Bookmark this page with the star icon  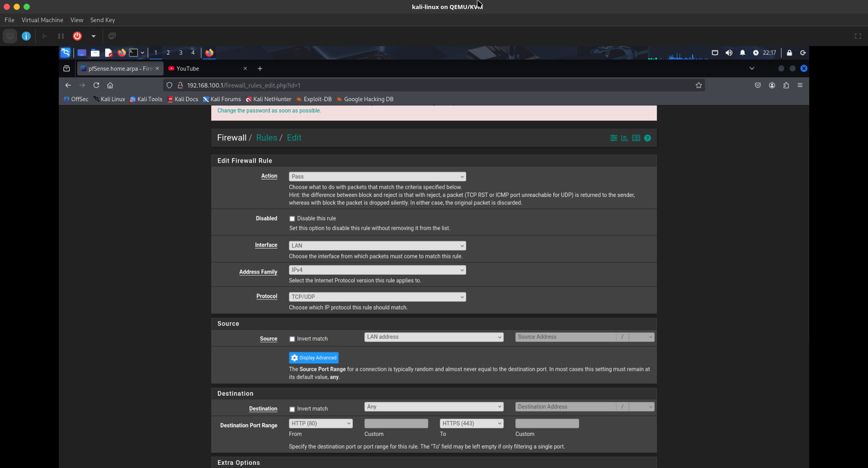[x=698, y=85]
